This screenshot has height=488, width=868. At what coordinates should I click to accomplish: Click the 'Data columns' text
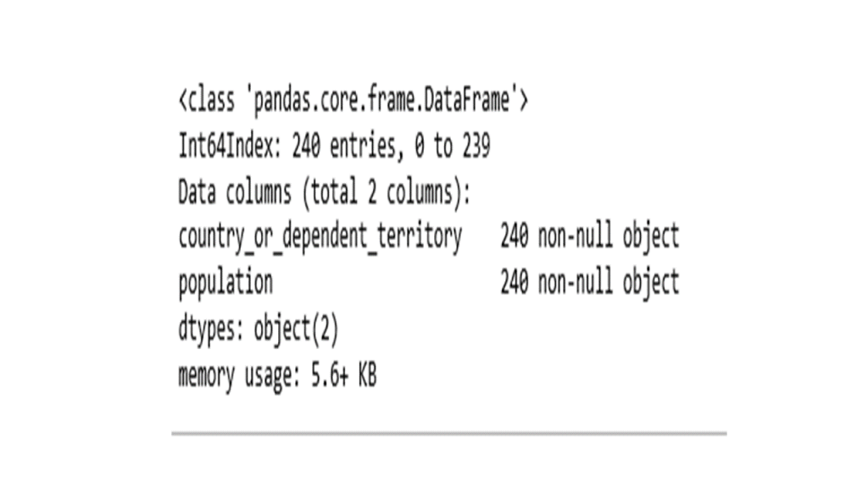point(235,192)
